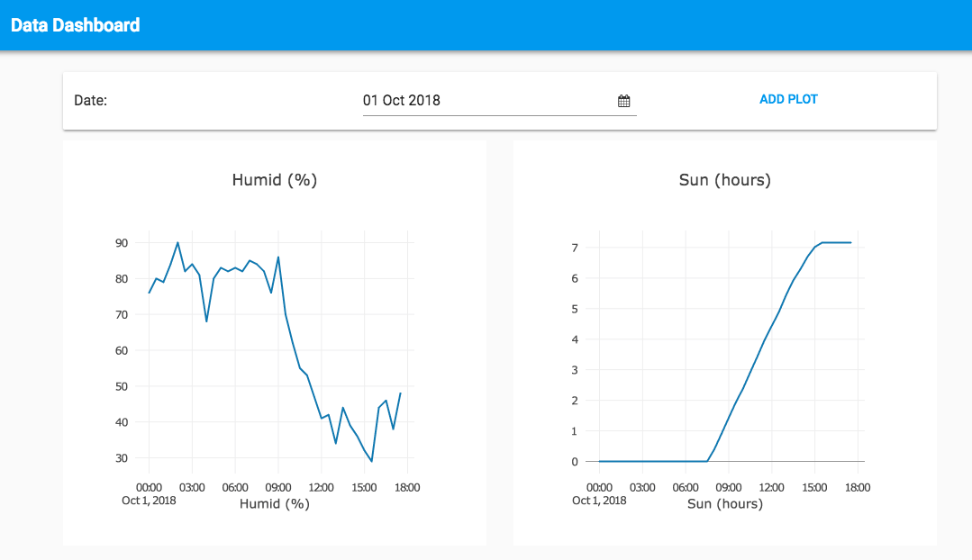Click the 90 y-axis tick on Humid chart
This screenshot has height=560, width=972.
[x=121, y=243]
